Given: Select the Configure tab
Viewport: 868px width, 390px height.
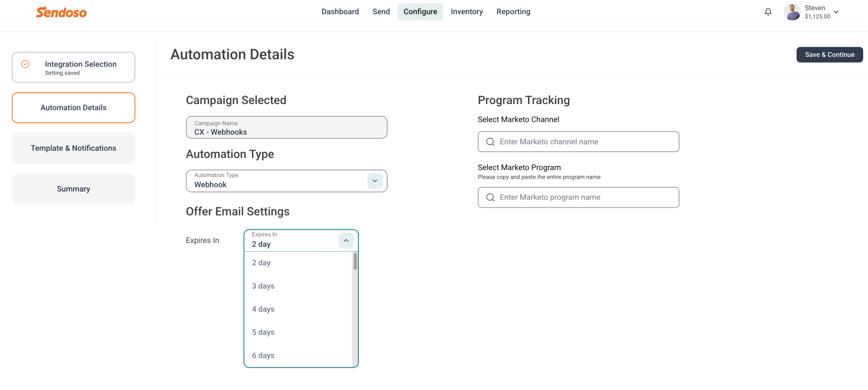Looking at the screenshot, I should pyautogui.click(x=421, y=12).
